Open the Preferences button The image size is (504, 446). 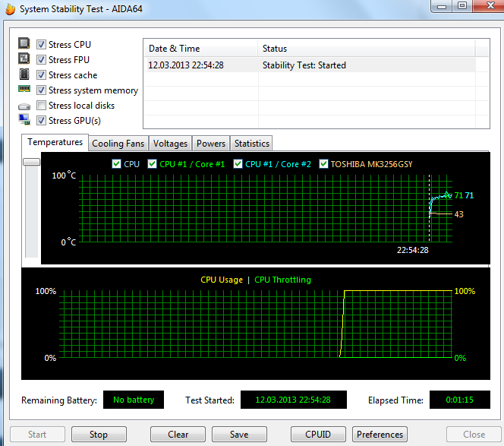click(380, 435)
